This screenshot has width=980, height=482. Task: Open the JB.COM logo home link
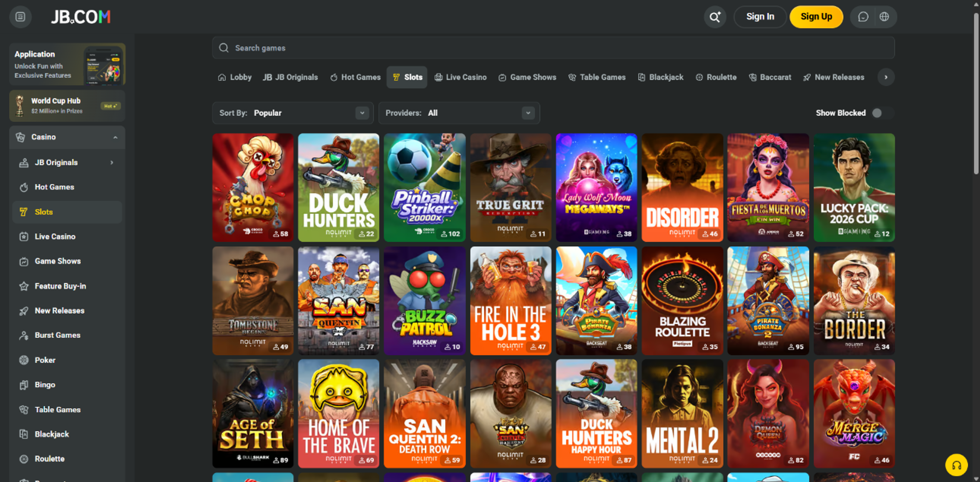pos(81,17)
